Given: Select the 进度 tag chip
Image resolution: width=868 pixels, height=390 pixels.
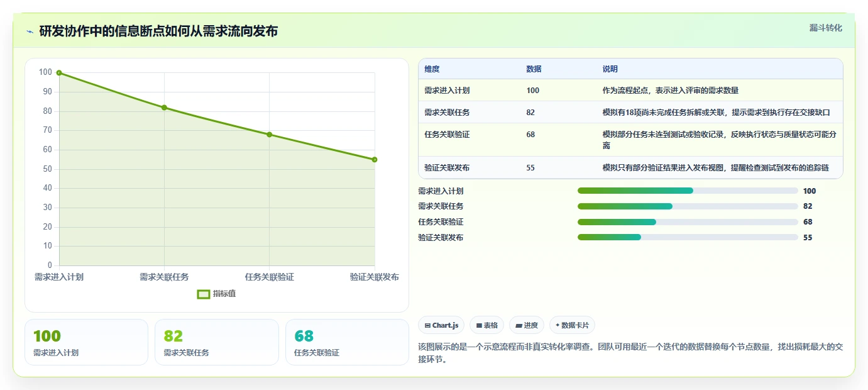Looking at the screenshot, I should 527,325.
